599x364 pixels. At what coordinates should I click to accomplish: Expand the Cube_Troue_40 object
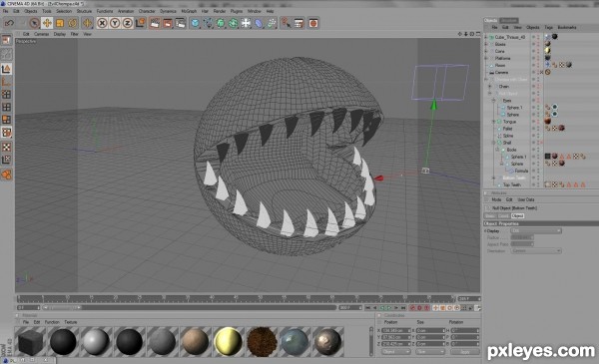(x=486, y=37)
